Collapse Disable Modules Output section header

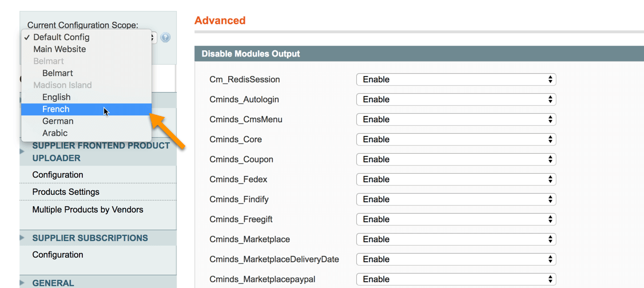[x=251, y=54]
